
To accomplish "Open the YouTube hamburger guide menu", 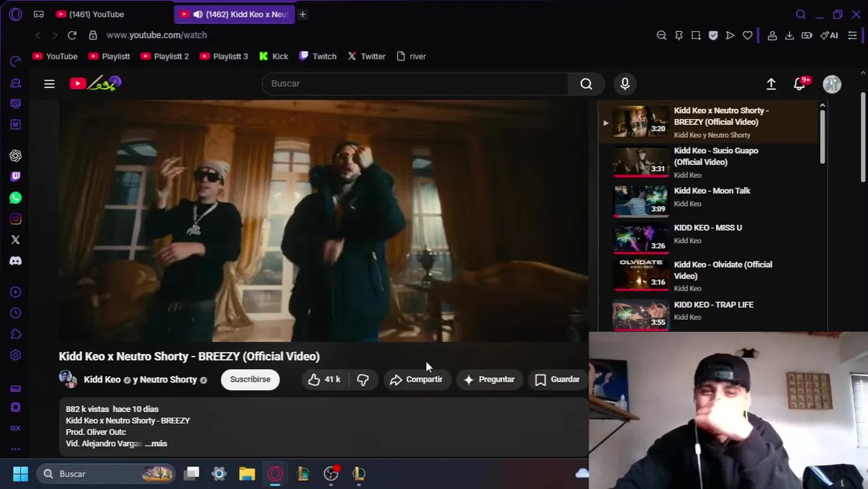I will (50, 84).
